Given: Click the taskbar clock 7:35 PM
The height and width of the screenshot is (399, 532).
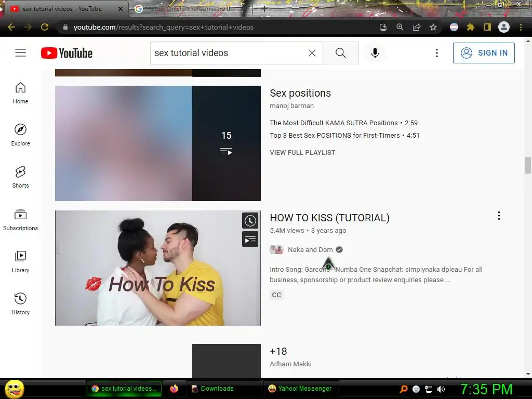Looking at the screenshot, I should click(486, 389).
